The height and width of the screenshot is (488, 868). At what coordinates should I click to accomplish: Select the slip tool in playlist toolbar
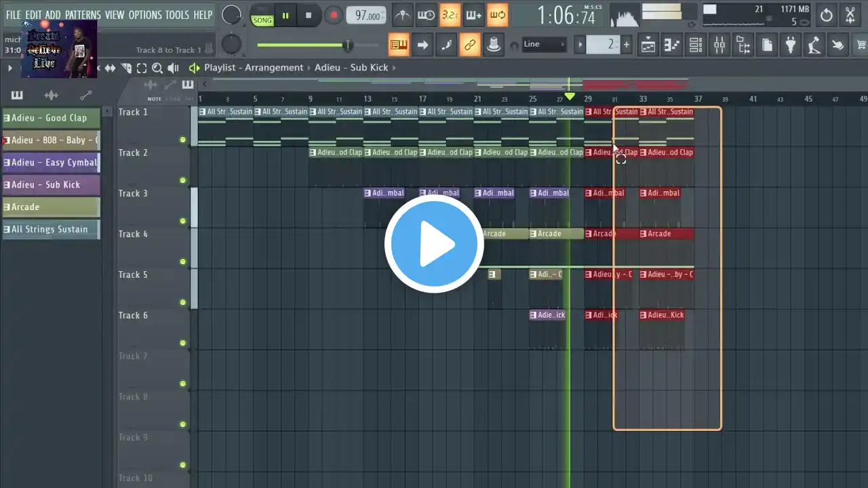(x=110, y=68)
